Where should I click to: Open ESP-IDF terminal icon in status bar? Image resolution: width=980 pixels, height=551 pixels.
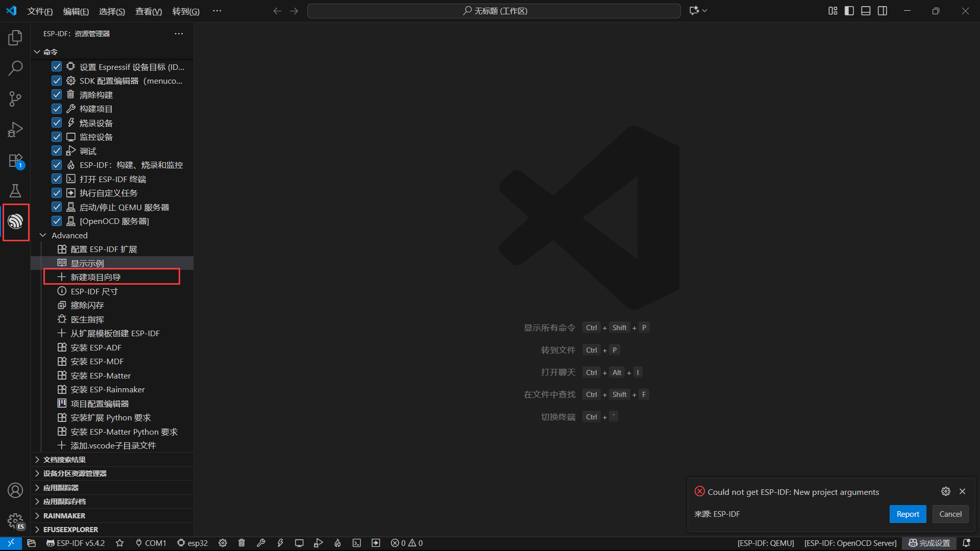357,543
